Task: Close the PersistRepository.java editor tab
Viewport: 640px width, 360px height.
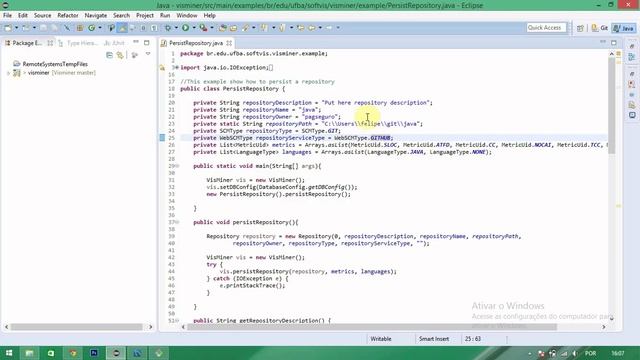Action: [229, 43]
